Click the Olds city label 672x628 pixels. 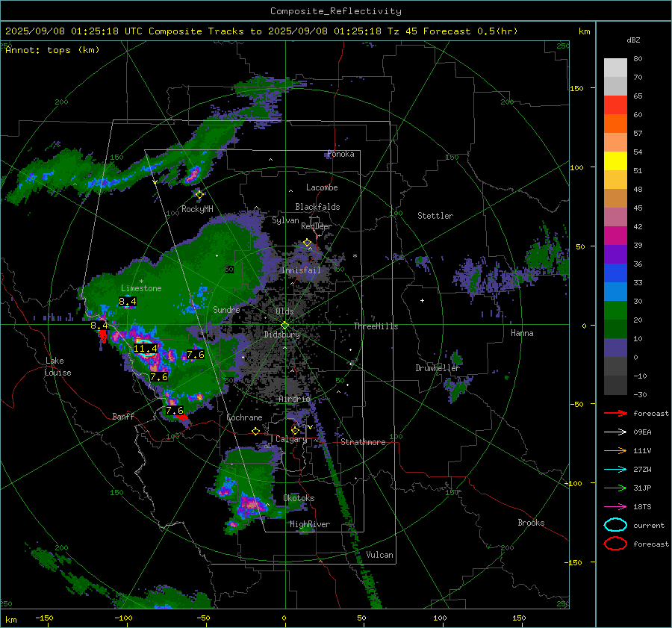point(284,311)
